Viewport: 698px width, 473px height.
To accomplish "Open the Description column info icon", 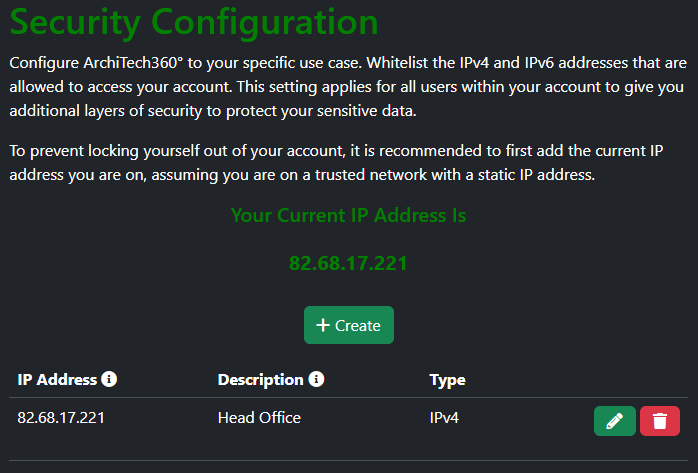I will tap(317, 379).
